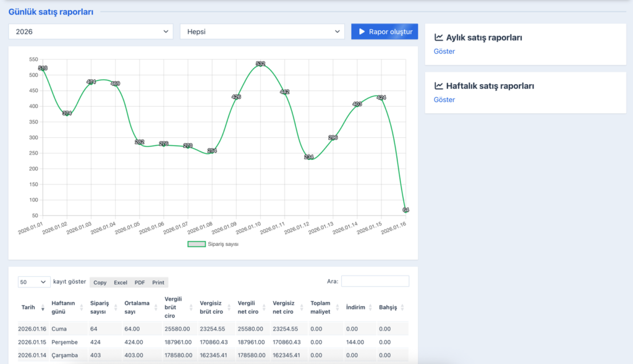The height and width of the screenshot is (364, 633).
Task: Click the chart icon beside Aylık satış raporları
Action: (439, 37)
